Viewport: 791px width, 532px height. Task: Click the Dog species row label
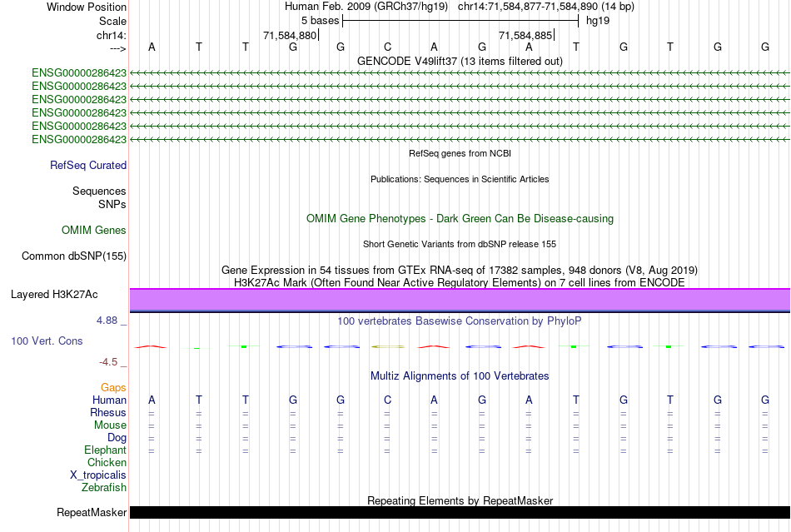(117, 438)
